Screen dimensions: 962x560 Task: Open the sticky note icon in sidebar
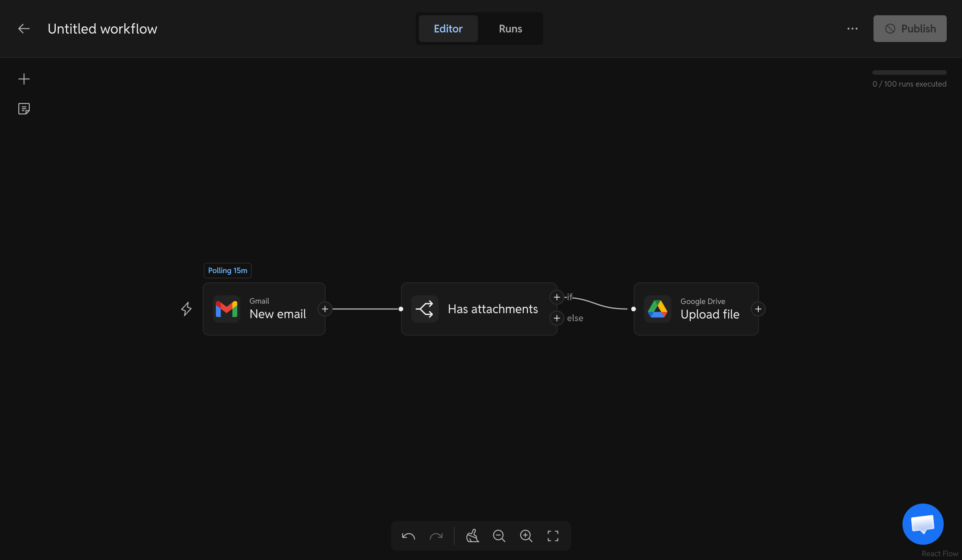coord(24,109)
